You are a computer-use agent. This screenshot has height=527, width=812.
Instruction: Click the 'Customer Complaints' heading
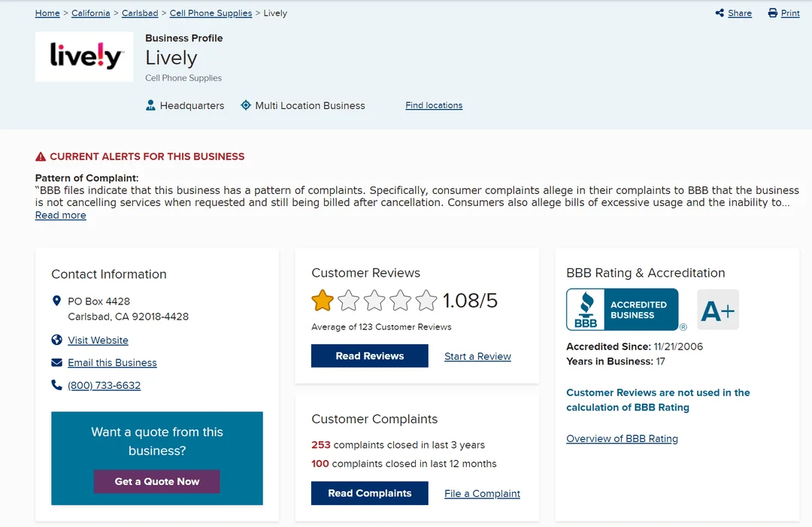click(x=374, y=419)
